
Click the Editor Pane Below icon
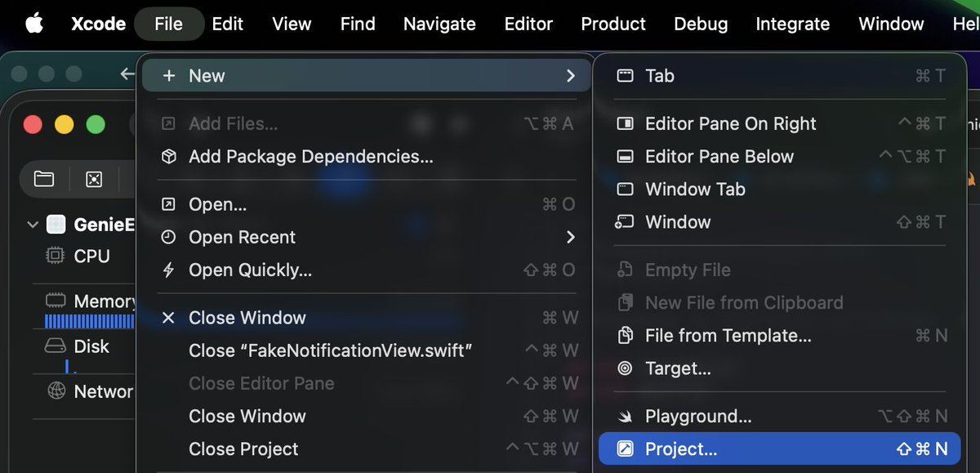click(625, 156)
